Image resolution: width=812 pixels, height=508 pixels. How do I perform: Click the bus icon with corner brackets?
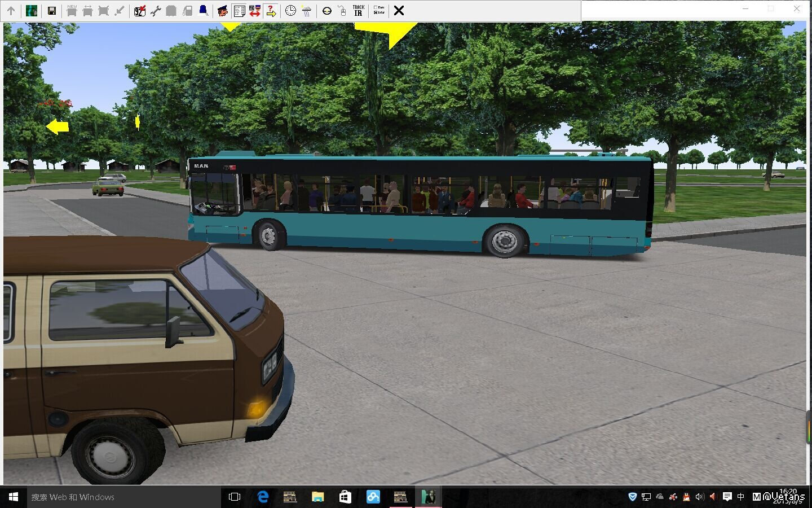(103, 11)
